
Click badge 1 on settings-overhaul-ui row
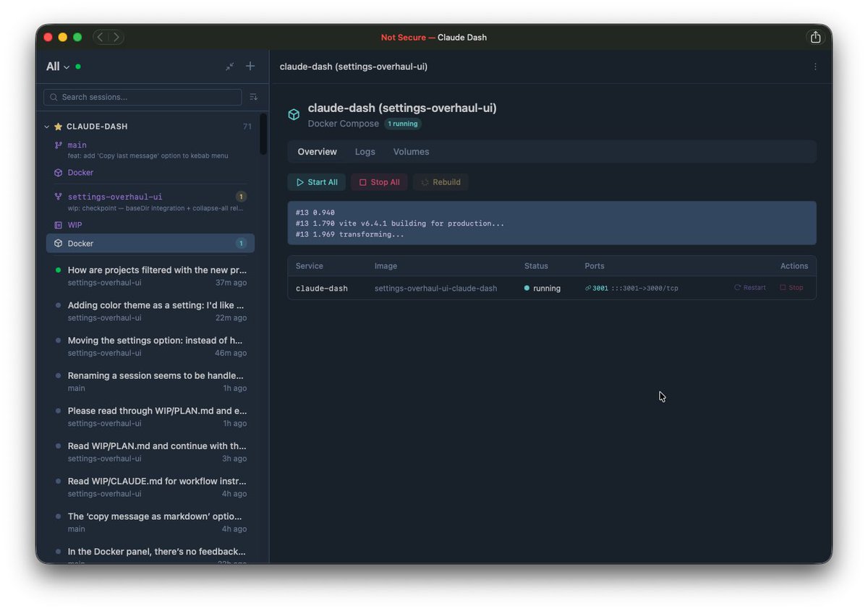click(x=242, y=197)
